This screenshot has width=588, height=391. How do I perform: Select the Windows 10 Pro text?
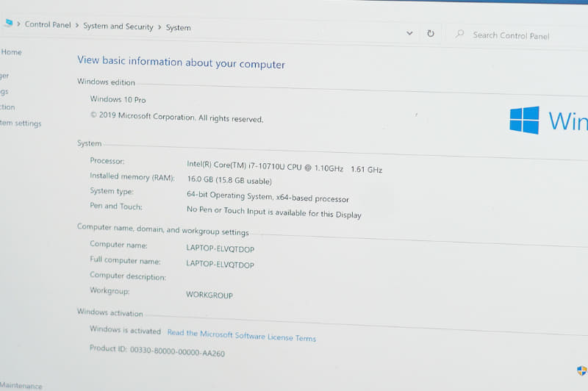pos(118,99)
